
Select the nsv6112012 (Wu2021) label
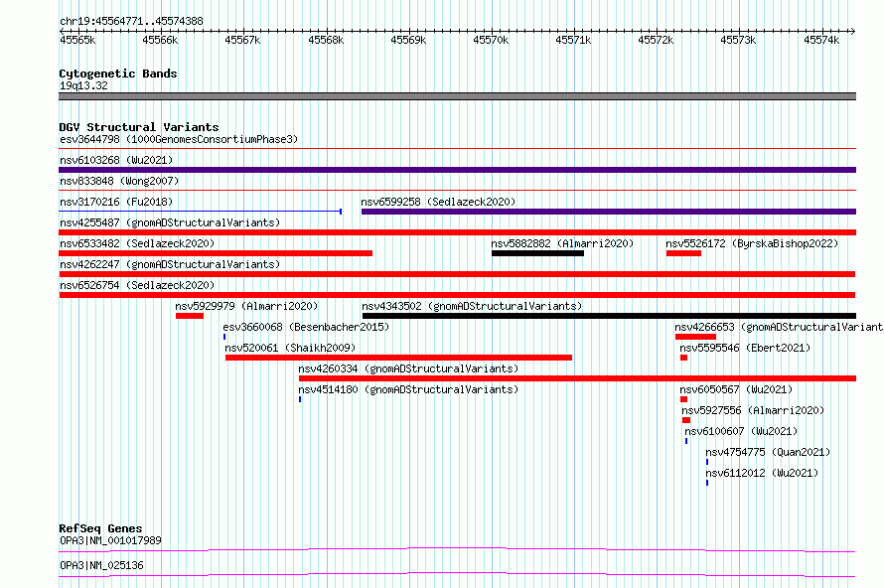coord(762,473)
